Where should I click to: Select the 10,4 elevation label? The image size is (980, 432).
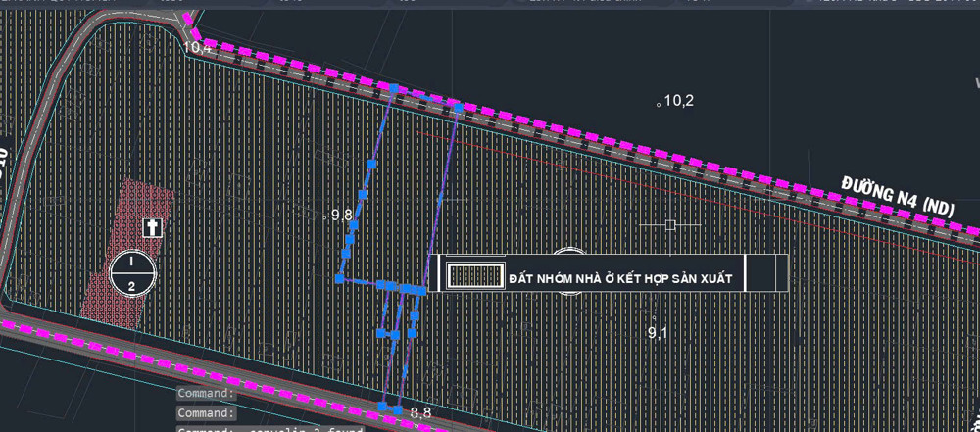197,47
